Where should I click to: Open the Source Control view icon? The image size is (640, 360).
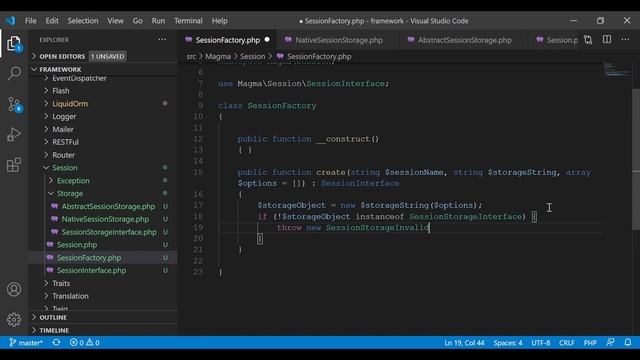(x=14, y=104)
